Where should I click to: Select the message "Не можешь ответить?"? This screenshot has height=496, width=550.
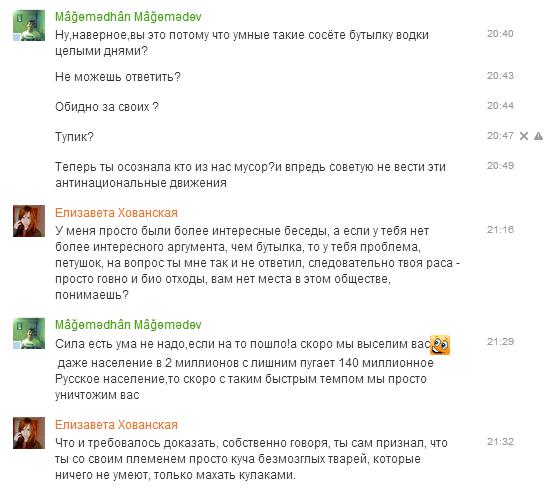tap(118, 77)
